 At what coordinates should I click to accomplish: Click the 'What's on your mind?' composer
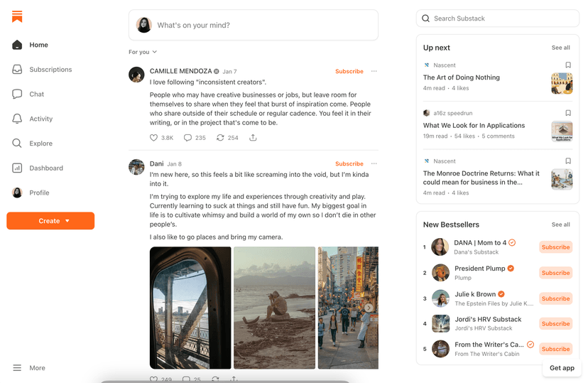coord(254,25)
